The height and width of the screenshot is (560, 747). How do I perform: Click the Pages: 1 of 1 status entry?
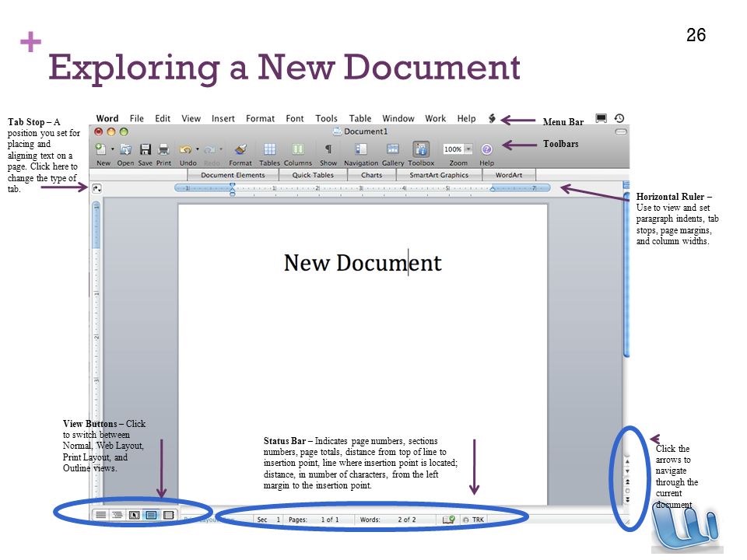tap(314, 520)
